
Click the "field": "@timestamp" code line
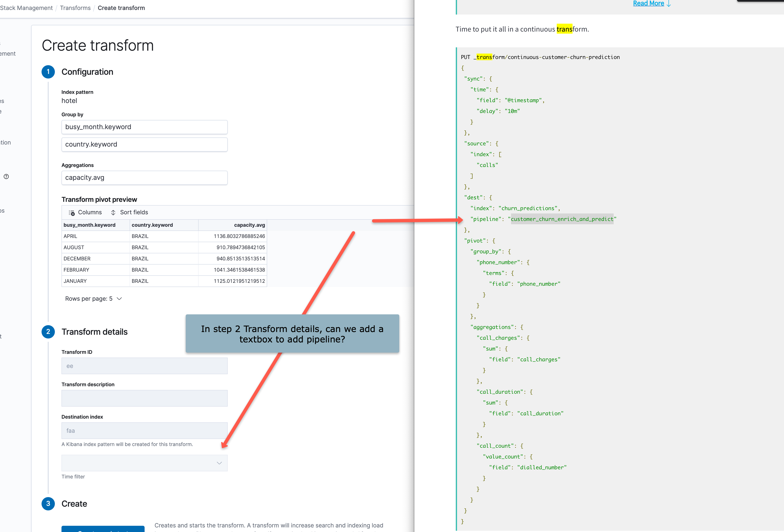tap(510, 100)
